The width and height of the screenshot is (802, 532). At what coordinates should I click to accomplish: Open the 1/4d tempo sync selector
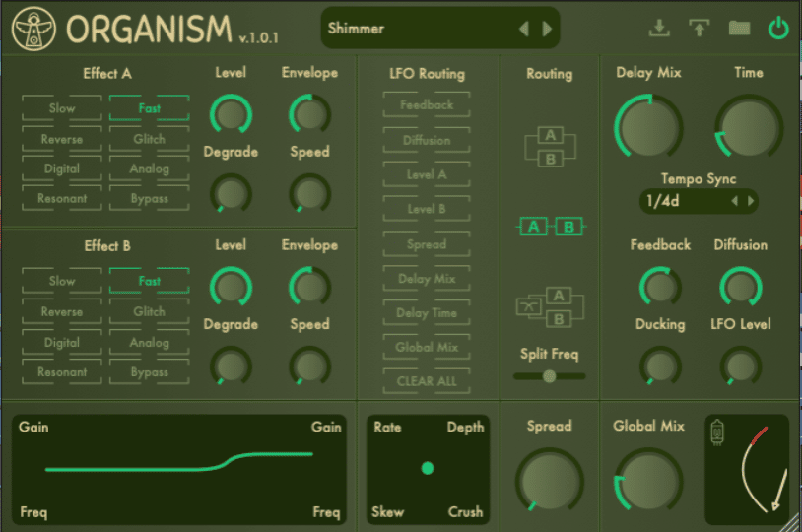tap(699, 201)
